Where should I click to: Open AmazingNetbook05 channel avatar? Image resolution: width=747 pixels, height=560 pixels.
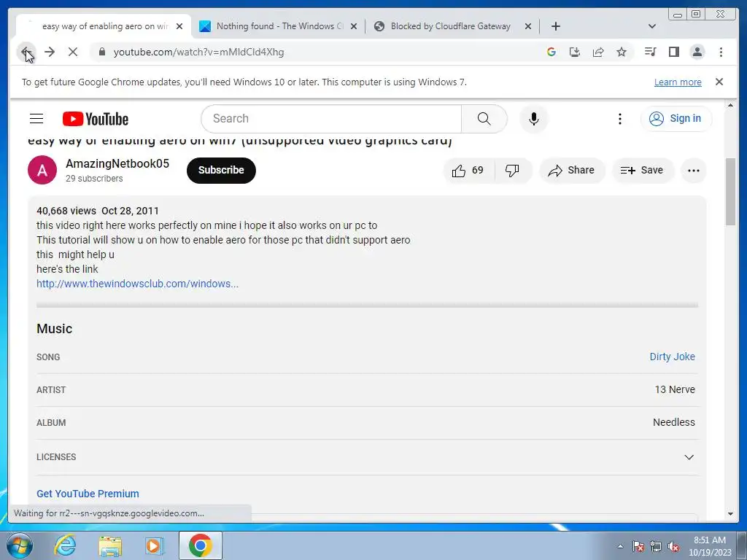point(42,170)
